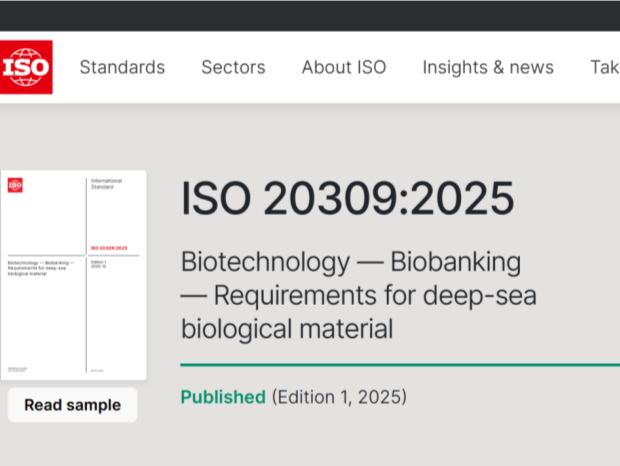Viewport: 620px width, 466px height.
Task: Click the green Published status label
Action: [223, 397]
